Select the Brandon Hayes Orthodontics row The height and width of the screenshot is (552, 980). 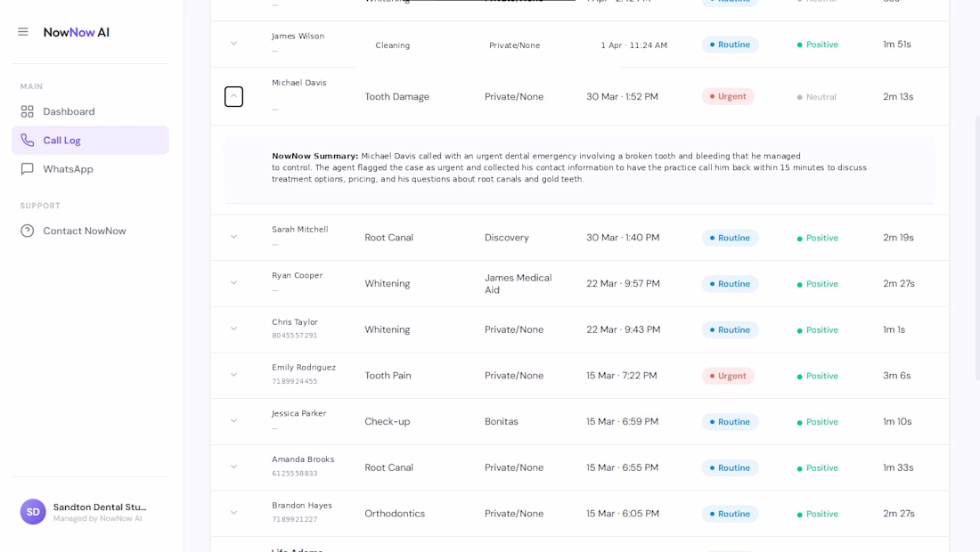pos(579,514)
